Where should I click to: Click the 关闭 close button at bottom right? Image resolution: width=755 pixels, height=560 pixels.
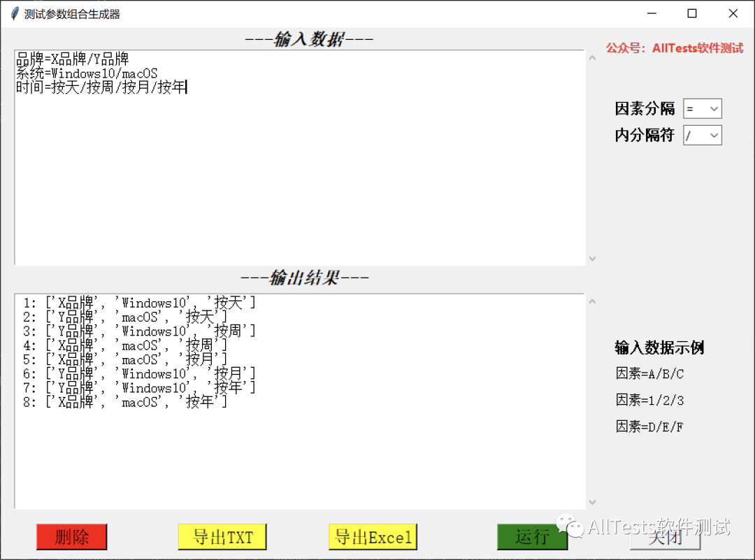pyautogui.click(x=664, y=541)
